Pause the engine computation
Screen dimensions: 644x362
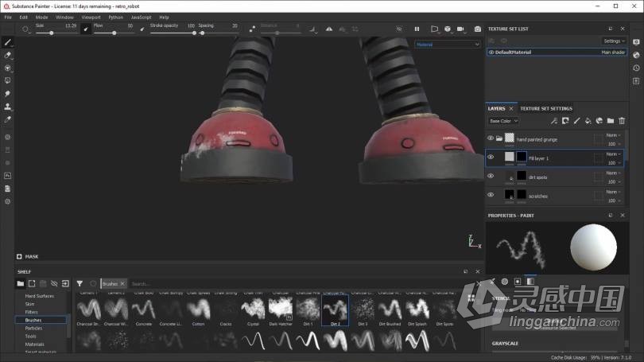417,29
